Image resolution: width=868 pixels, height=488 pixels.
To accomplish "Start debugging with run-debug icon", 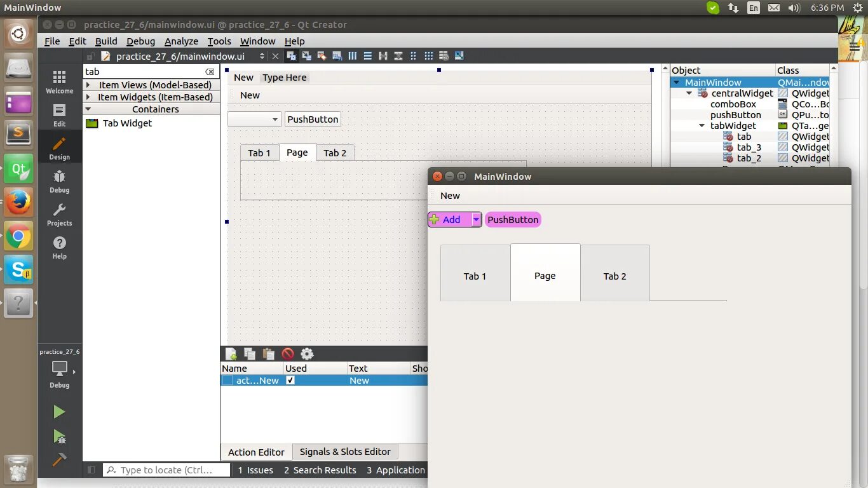I will pyautogui.click(x=59, y=437).
